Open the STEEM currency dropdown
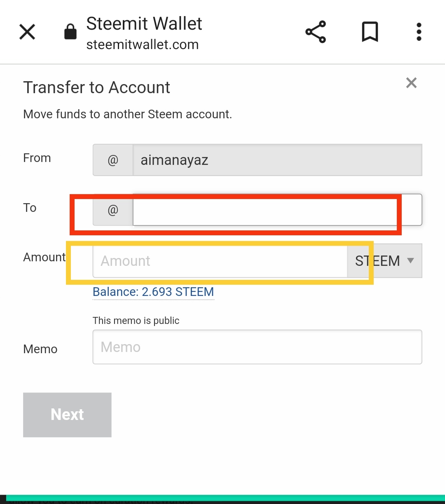Viewport: 445px width, 504px height. point(385,261)
